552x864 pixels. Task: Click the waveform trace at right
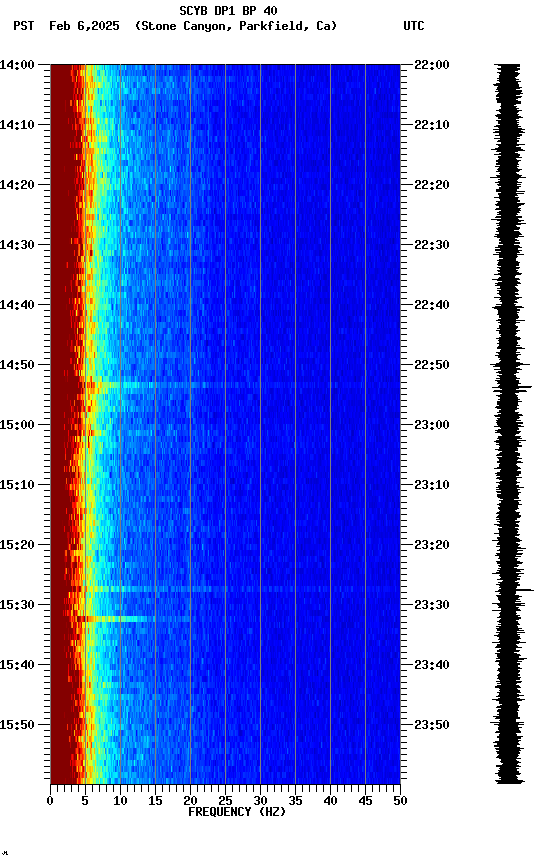pyautogui.click(x=510, y=424)
